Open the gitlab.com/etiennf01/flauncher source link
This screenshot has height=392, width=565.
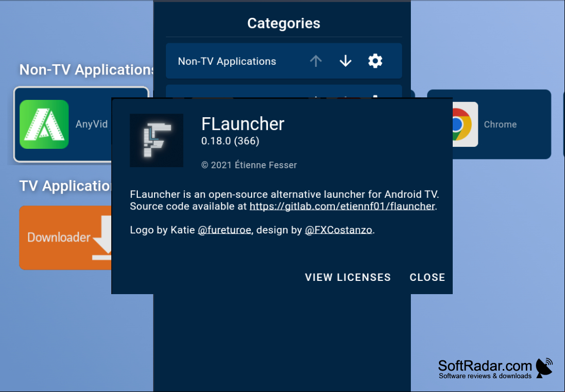pos(342,206)
